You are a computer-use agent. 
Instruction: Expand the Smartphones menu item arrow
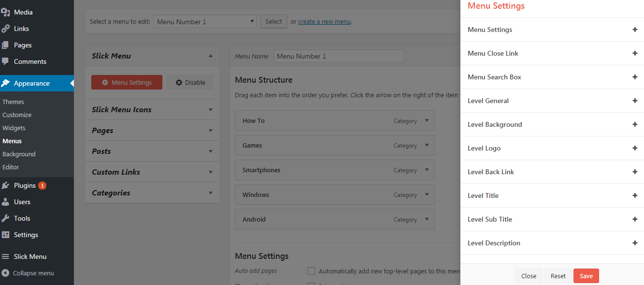[427, 170]
